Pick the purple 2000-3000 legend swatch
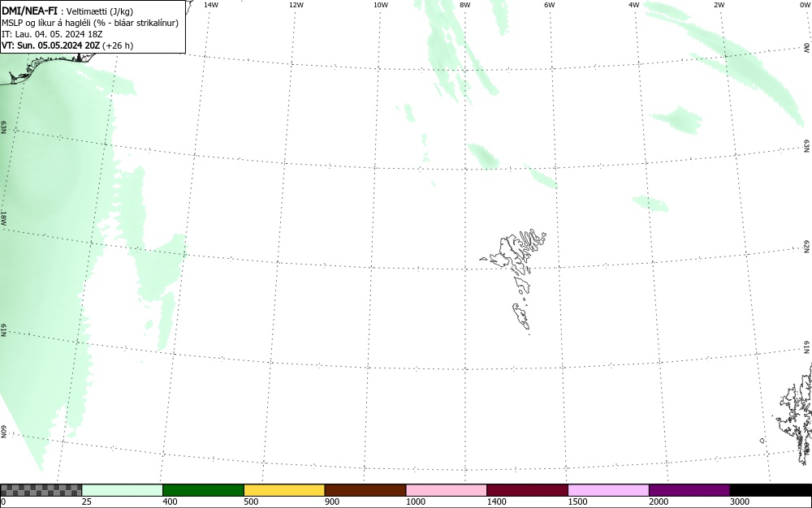This screenshot has height=508, width=812. click(689, 490)
